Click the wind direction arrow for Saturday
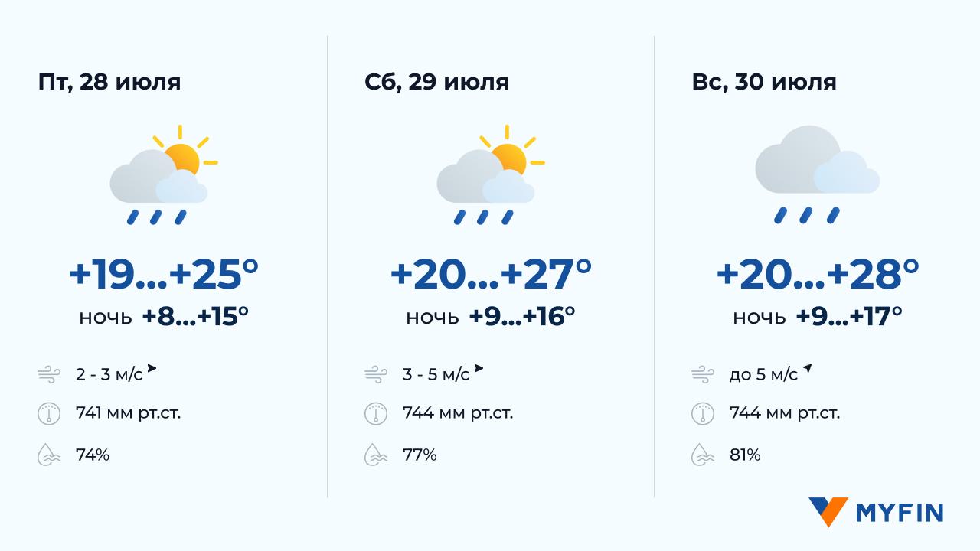The image size is (980, 551). [479, 369]
